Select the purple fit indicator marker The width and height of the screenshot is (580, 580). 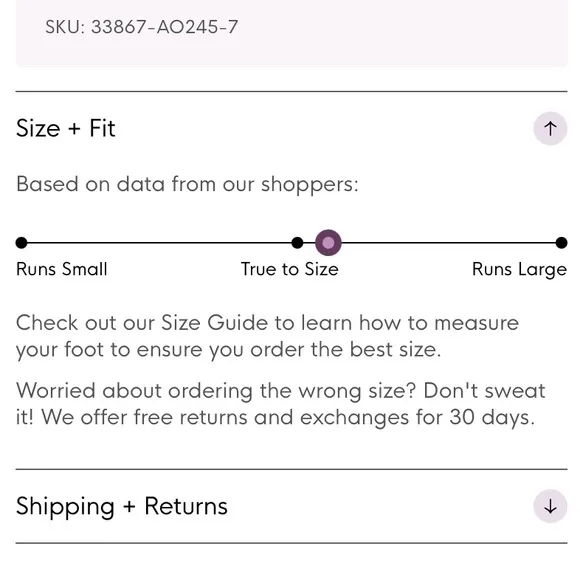click(x=328, y=243)
